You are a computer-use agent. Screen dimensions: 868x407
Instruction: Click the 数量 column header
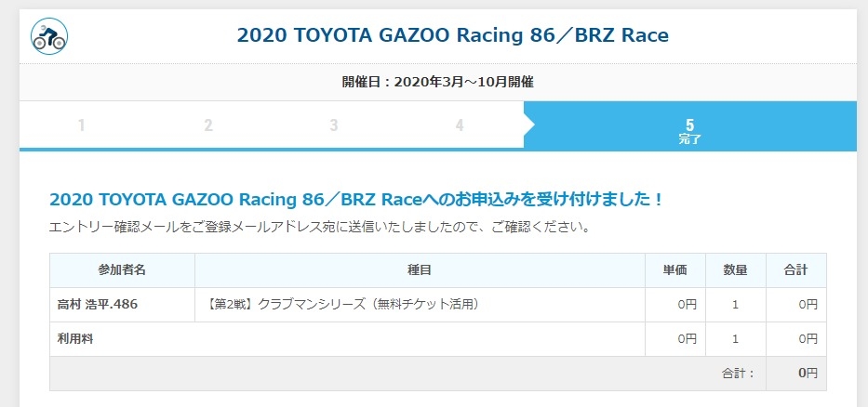(735, 270)
